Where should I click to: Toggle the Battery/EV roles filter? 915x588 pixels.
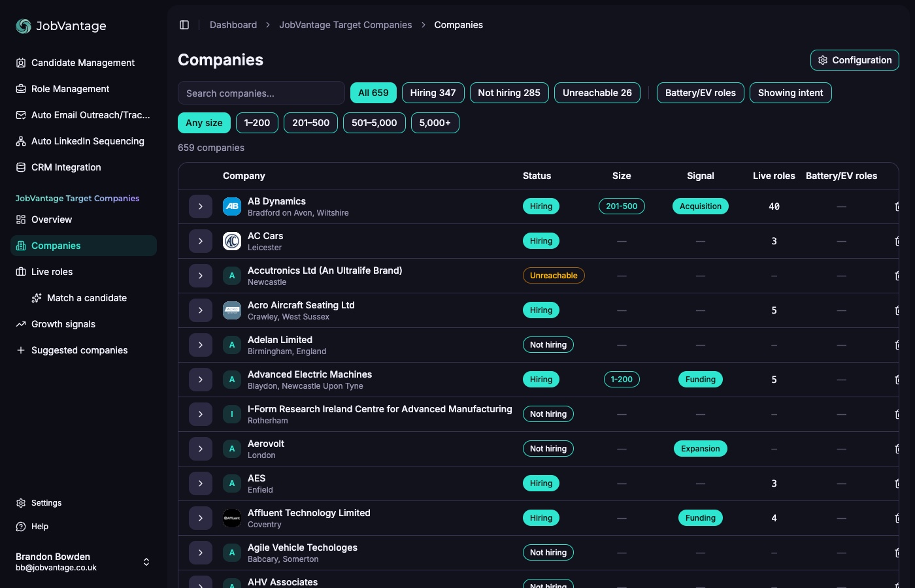point(701,93)
